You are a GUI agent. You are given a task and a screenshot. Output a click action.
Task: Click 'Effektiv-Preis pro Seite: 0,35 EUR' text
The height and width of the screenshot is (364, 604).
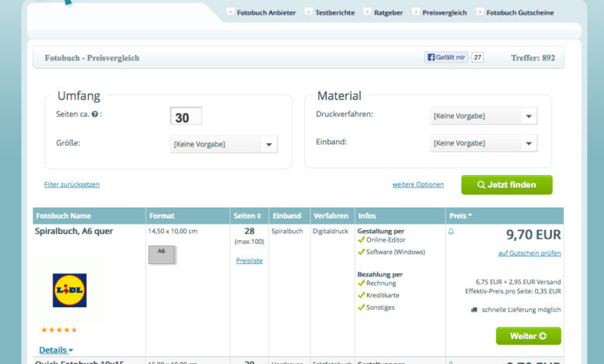point(513,291)
